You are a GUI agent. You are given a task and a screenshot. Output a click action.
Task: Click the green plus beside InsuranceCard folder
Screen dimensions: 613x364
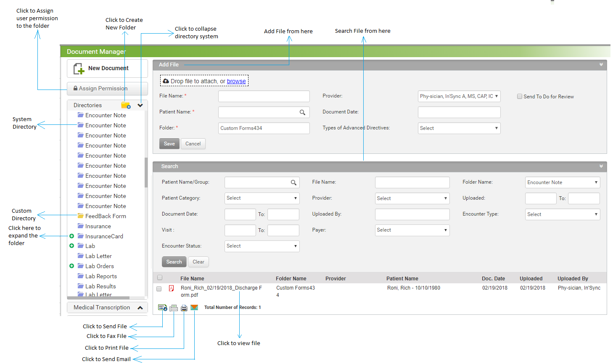[71, 236]
